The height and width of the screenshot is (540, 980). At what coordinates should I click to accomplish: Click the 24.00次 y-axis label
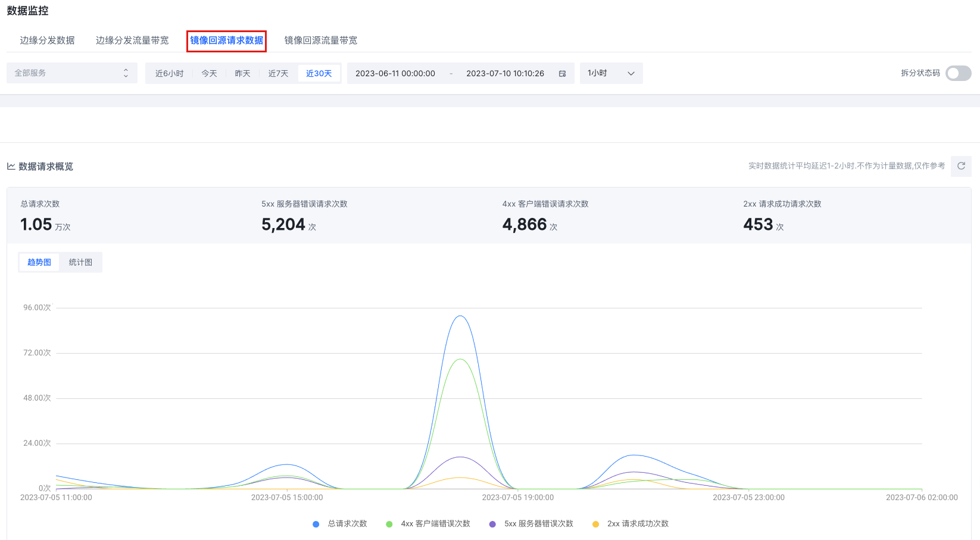click(37, 444)
